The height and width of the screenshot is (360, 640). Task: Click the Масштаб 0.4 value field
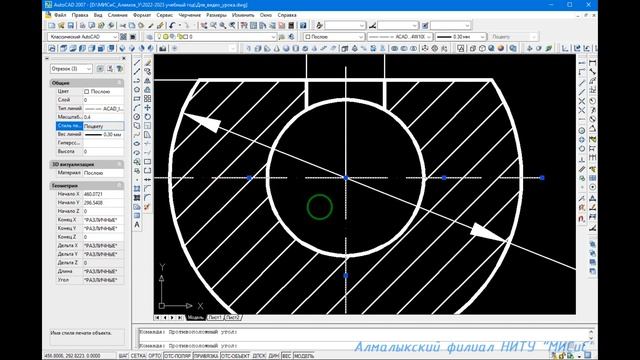coord(103,117)
